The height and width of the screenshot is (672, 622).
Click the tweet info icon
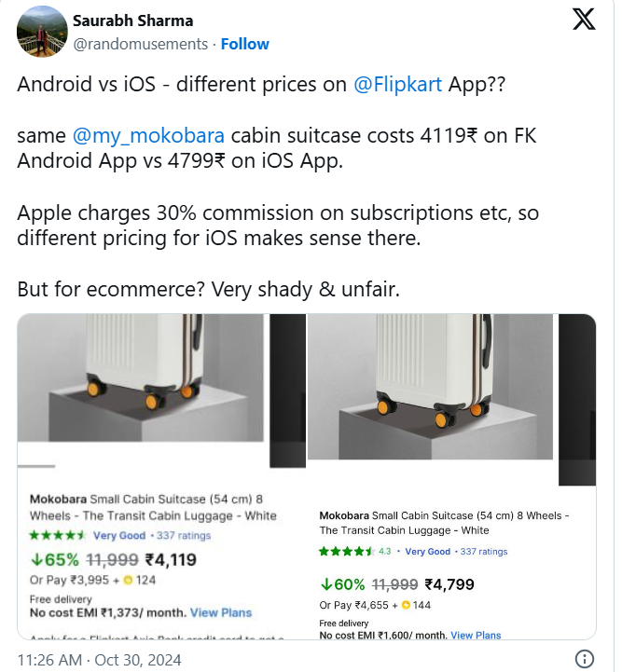click(x=584, y=660)
